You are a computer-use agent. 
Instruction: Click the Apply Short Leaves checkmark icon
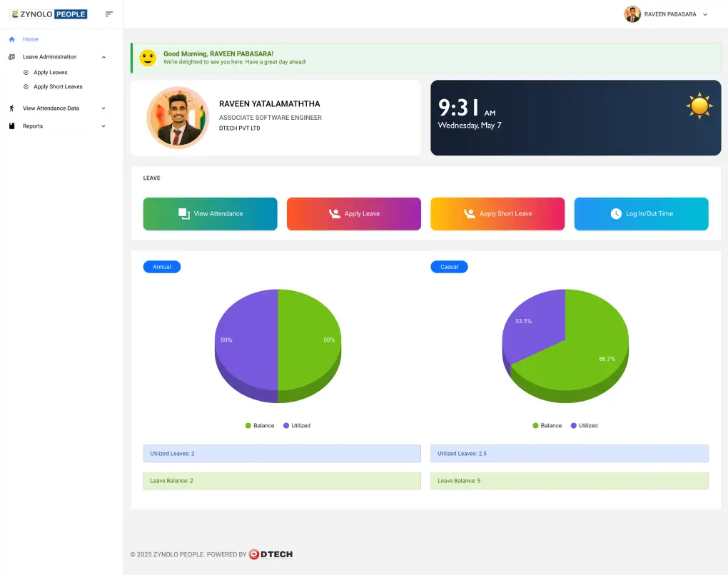(x=26, y=87)
